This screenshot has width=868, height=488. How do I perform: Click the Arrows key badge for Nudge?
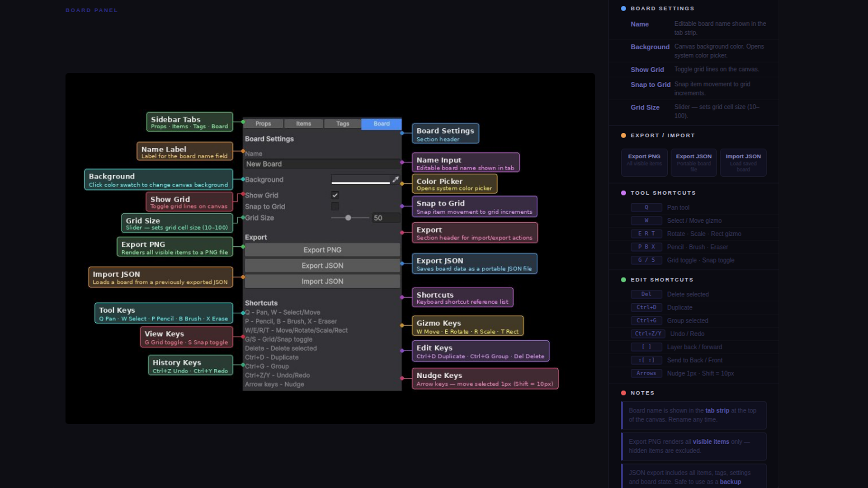646,373
